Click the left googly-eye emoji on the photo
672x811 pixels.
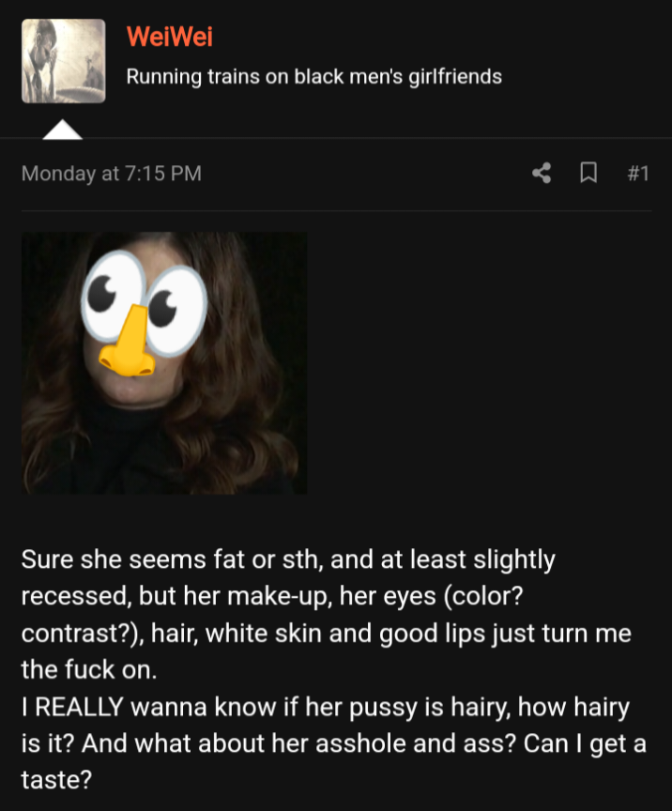point(114,293)
